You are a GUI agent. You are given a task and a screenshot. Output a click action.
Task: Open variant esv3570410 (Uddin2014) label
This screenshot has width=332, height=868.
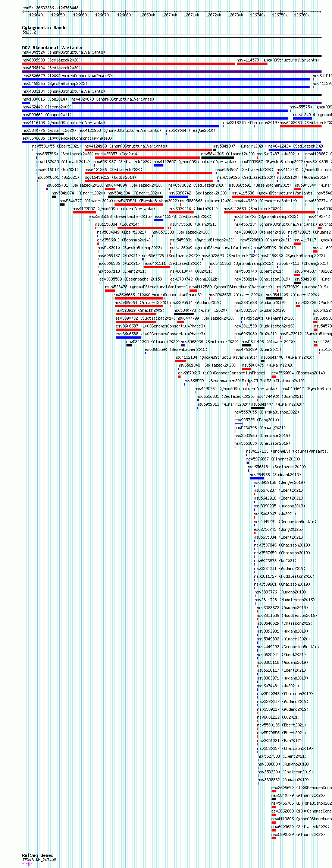[193, 209]
